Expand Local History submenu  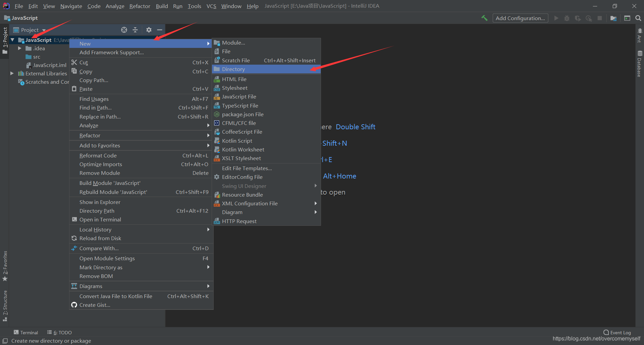[x=141, y=229]
